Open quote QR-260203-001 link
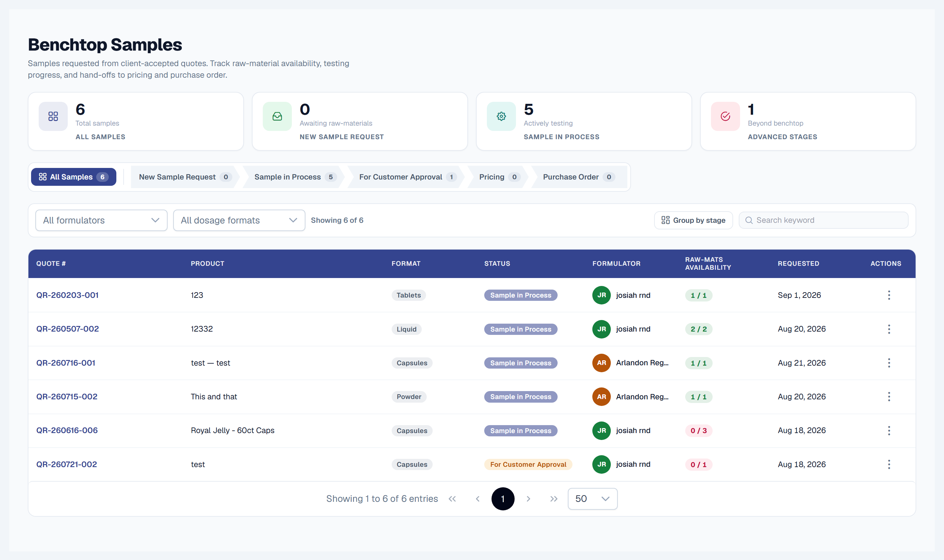Image resolution: width=944 pixels, height=560 pixels. tap(67, 295)
